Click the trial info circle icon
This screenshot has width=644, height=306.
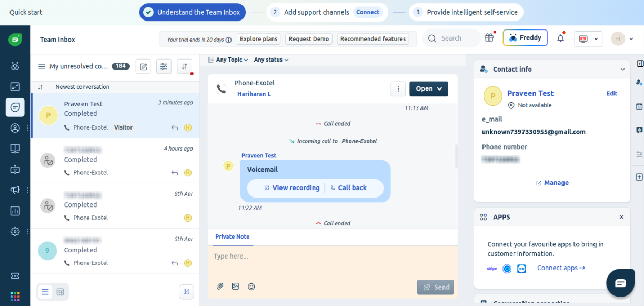[228, 40]
